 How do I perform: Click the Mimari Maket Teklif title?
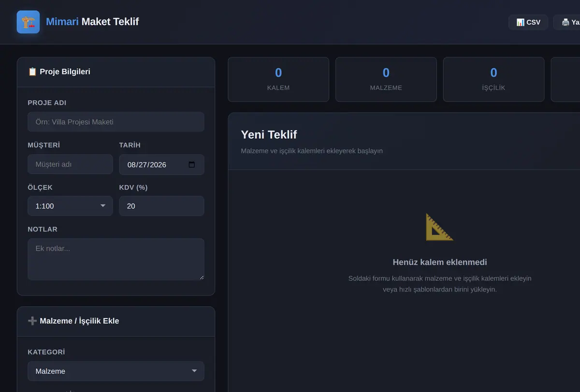click(x=92, y=22)
